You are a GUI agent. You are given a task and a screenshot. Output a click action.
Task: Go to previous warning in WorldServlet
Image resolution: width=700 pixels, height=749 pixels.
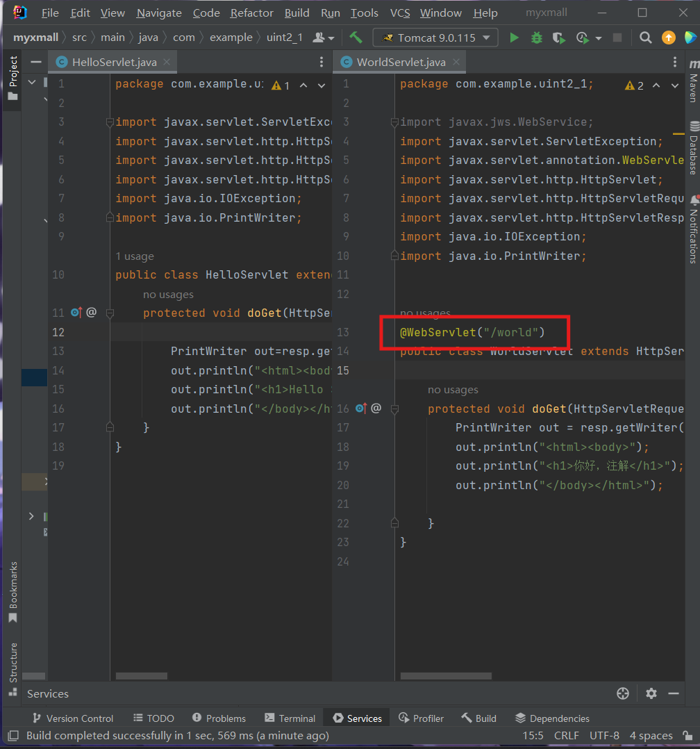(656, 85)
